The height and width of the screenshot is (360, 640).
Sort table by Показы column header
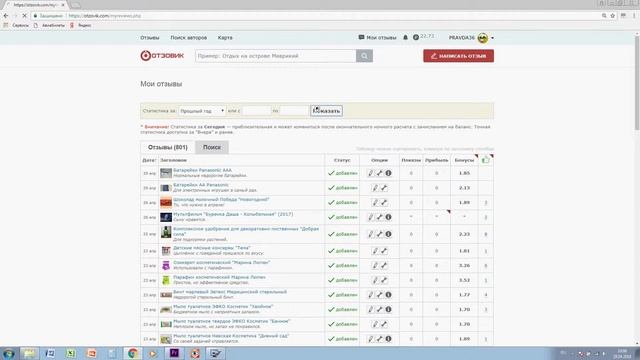(411, 160)
